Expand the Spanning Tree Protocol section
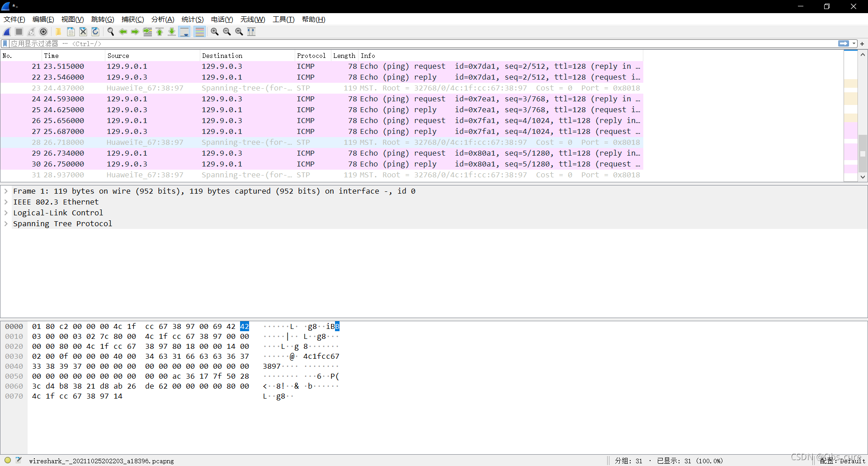868x466 pixels. (x=6, y=224)
